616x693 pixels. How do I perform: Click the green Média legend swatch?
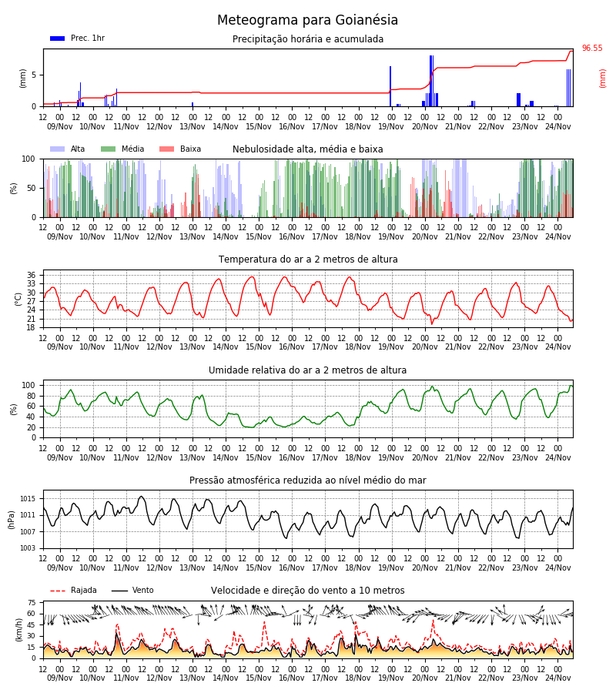point(109,149)
